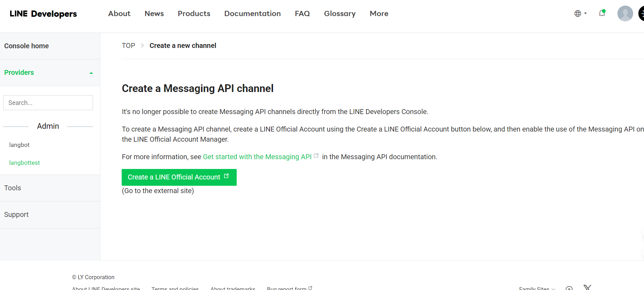Expand the Support sidebar section

click(x=16, y=214)
